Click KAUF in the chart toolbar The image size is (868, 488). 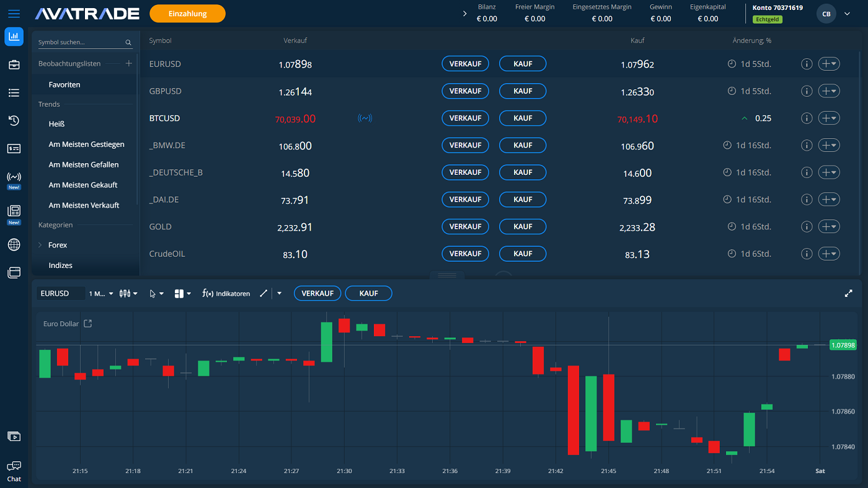369,293
